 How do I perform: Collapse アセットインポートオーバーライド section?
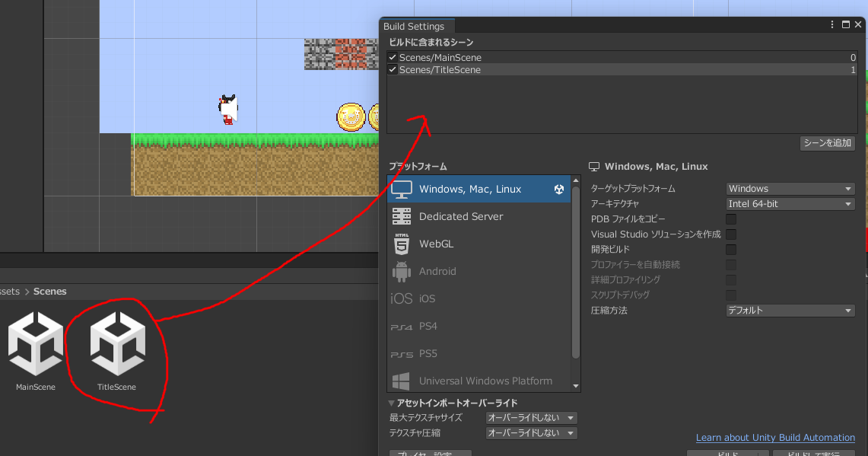pos(391,403)
